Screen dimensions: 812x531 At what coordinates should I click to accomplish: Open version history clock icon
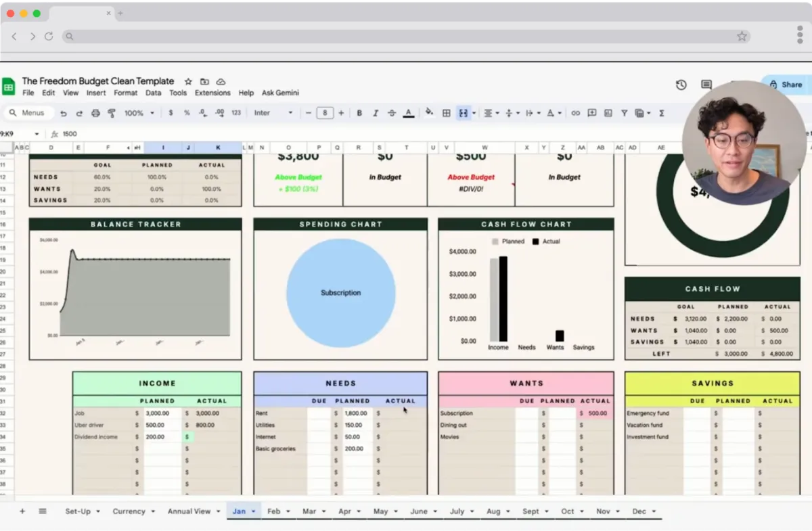point(681,85)
